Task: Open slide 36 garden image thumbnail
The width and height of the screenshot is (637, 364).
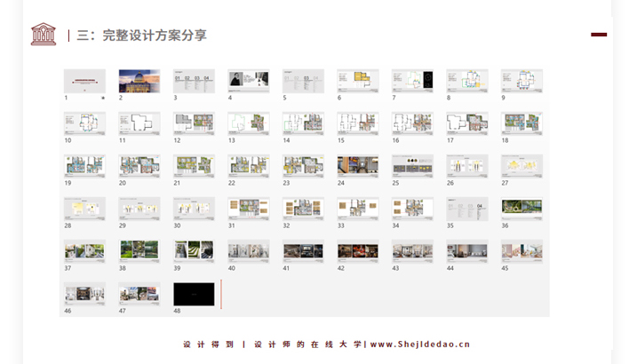Action: 522,209
